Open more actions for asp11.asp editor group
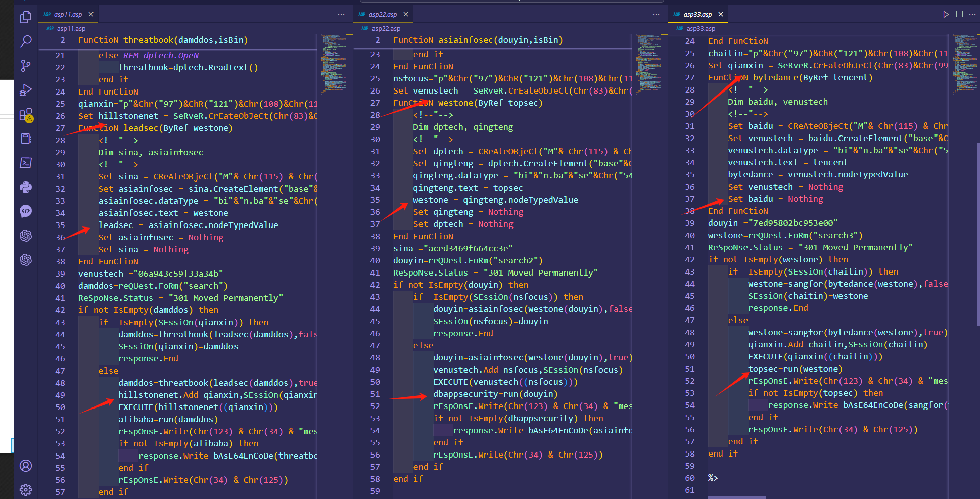The image size is (980, 499). [x=341, y=14]
